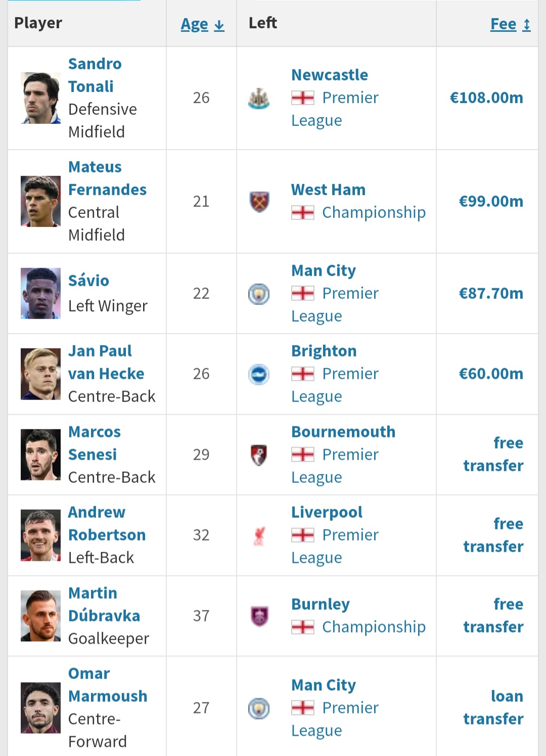Click Andrew Robertson's player photo
546x756 pixels.
40,536
